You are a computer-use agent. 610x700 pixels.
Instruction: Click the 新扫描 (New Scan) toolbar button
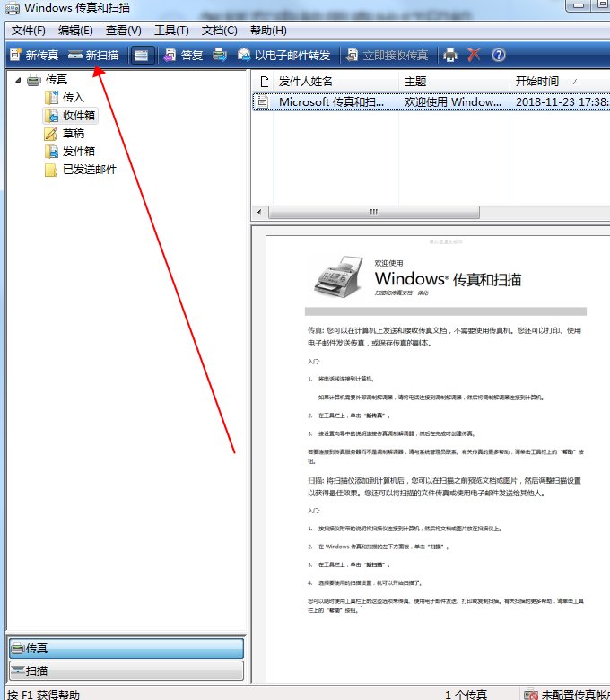coord(93,55)
